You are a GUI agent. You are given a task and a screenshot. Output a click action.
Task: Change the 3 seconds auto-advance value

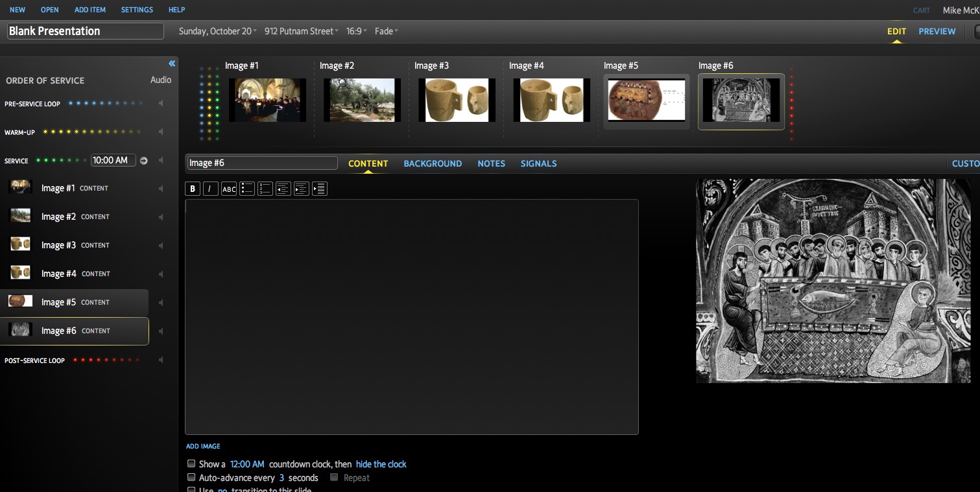pyautogui.click(x=281, y=478)
